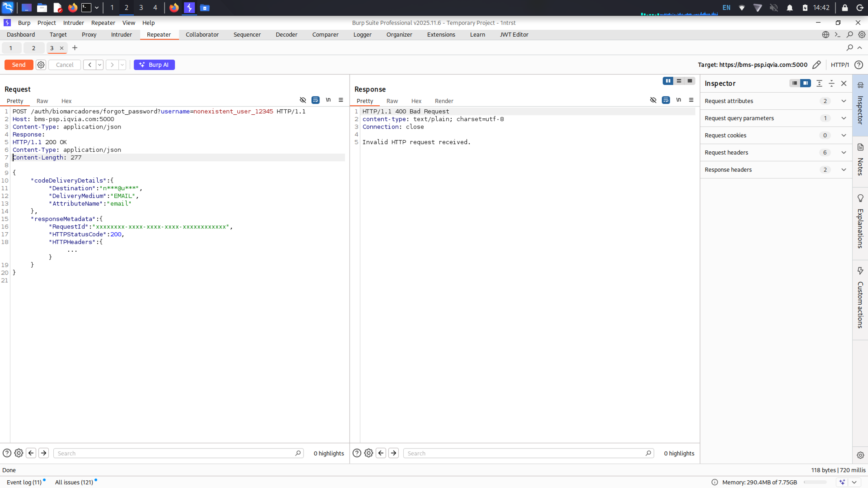This screenshot has height=488, width=868.
Task: Select the side-by-side response layout icon
Action: pos(668,81)
